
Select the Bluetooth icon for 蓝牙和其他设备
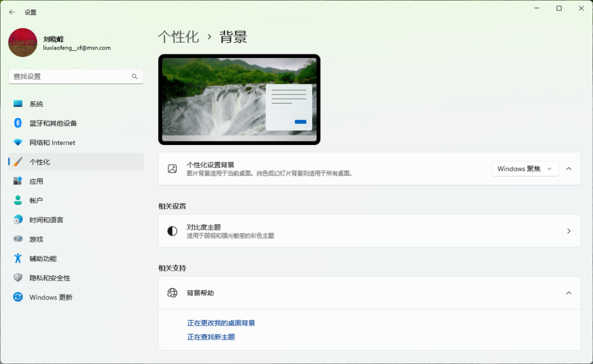18,123
